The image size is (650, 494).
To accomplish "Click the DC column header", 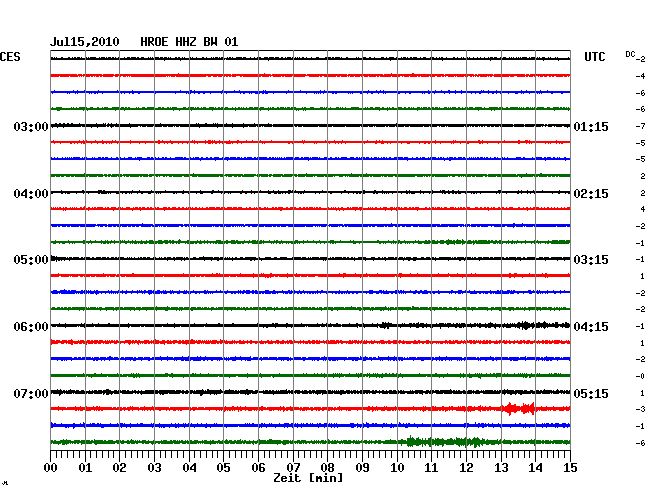I will pyautogui.click(x=630, y=54).
